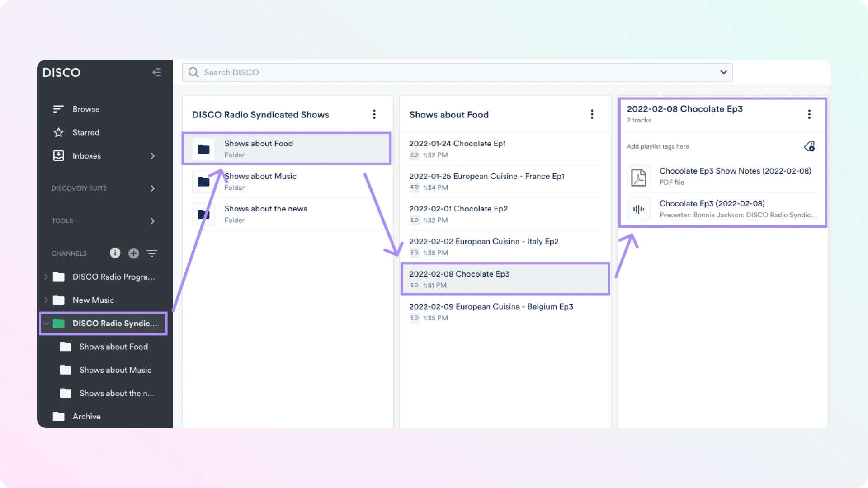Image resolution: width=868 pixels, height=488 pixels.
Task: Click the channel info icon next to CHANNELS
Action: 115,253
